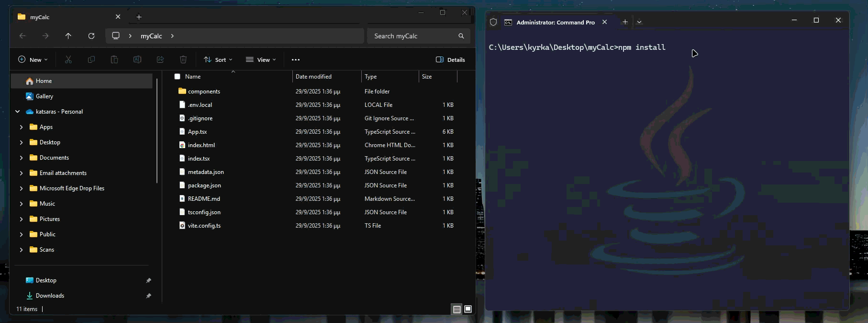The height and width of the screenshot is (323, 868).
Task: Click the Copy icon in File Explorer toolbar
Action: coord(91,59)
